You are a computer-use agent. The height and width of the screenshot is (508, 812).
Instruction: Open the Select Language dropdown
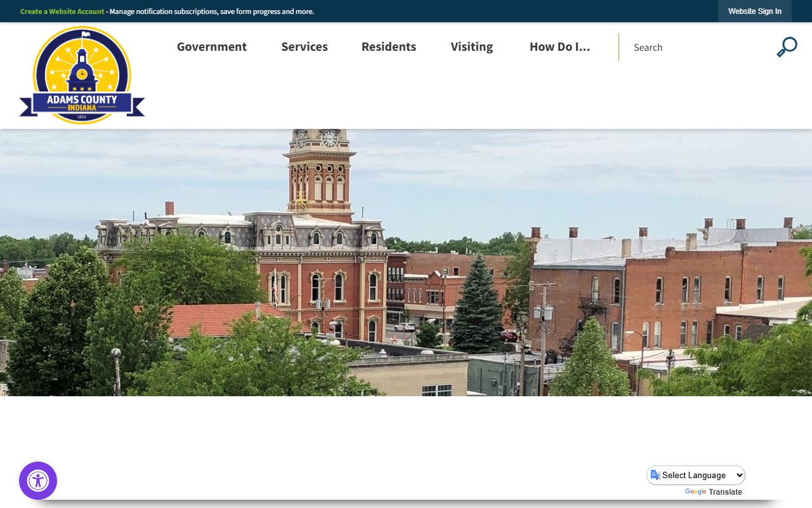[696, 475]
